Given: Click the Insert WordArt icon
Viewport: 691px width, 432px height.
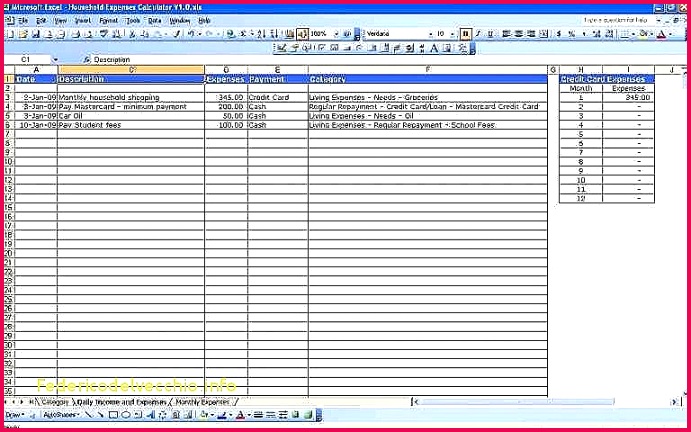Looking at the screenshot, I should pyautogui.click(x=150, y=414).
